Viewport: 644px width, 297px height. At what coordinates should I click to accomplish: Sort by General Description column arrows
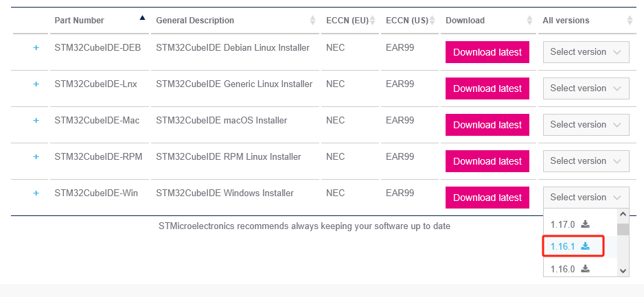point(313,20)
